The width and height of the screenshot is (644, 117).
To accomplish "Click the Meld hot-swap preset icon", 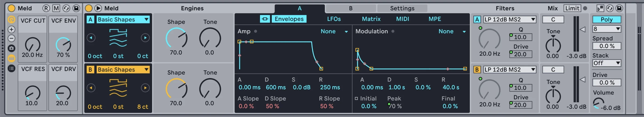I will tap(610, 8).
